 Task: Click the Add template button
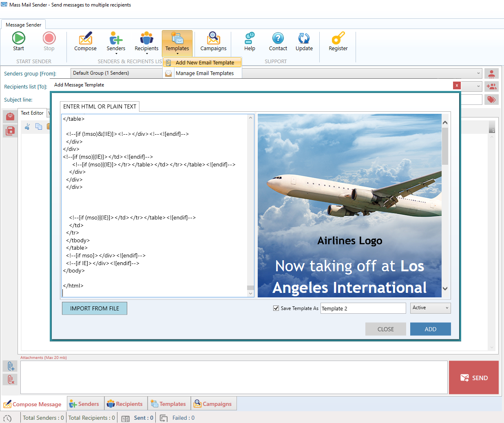point(431,329)
